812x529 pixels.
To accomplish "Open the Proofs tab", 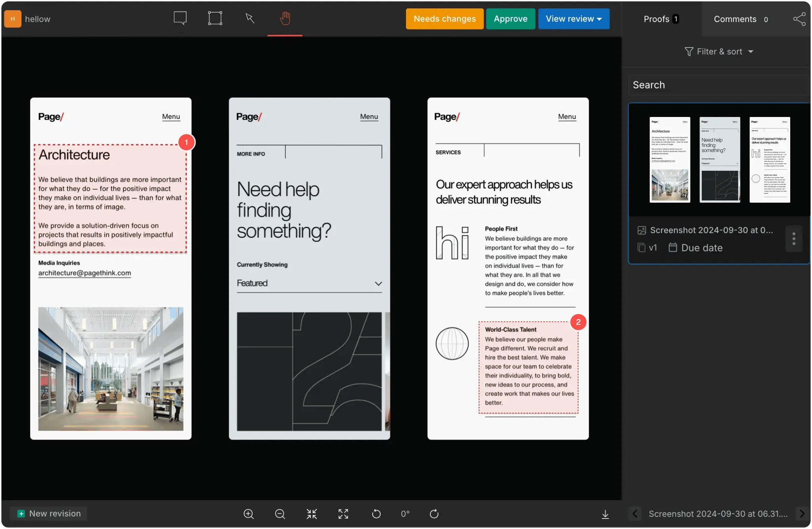I will coord(656,19).
